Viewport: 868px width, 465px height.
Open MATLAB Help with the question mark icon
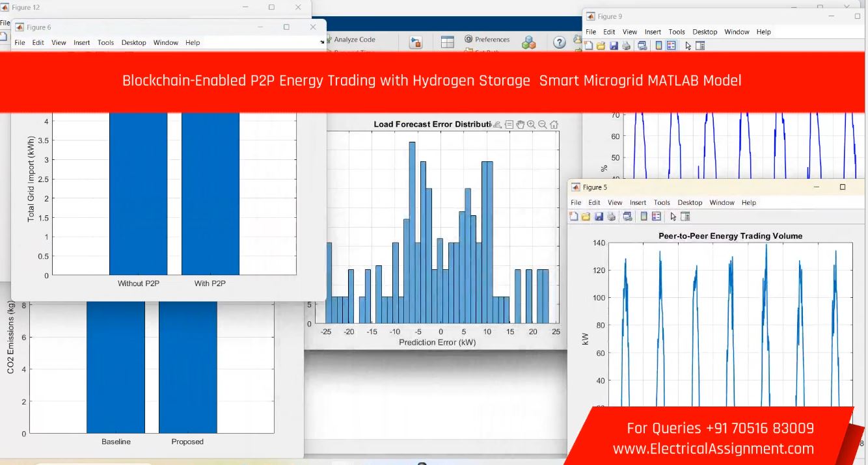(560, 43)
